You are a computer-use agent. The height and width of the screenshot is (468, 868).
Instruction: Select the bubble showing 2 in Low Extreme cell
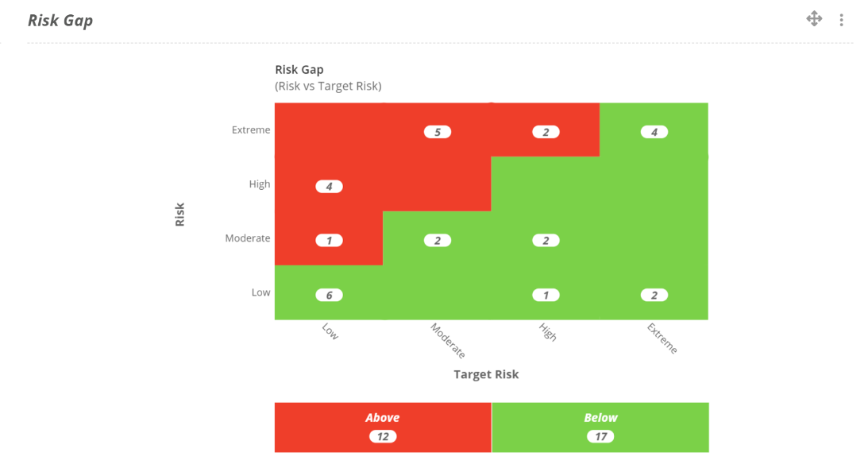click(654, 294)
